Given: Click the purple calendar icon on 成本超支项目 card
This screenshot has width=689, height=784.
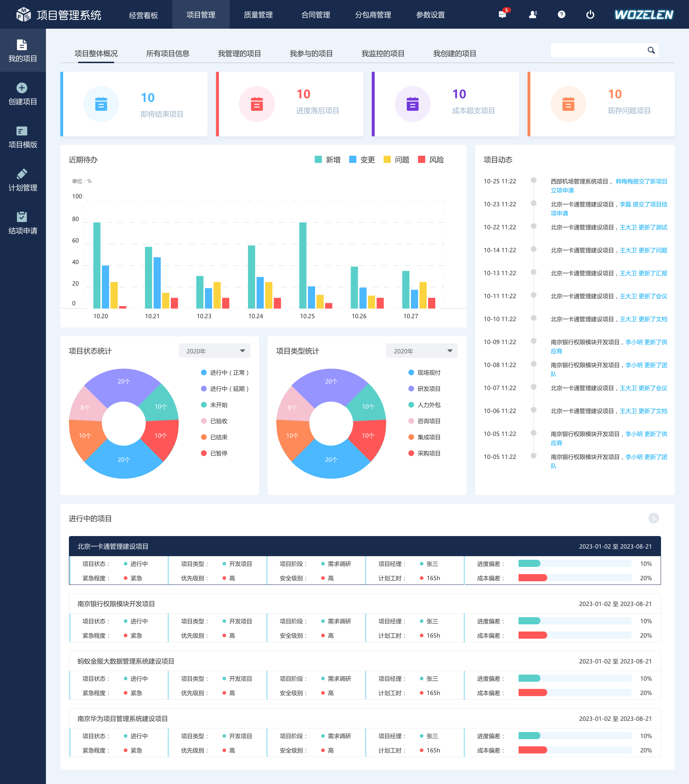Looking at the screenshot, I should (x=413, y=104).
